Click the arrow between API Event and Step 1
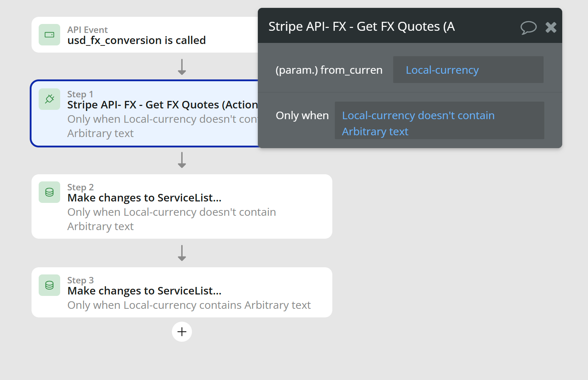 (182, 67)
